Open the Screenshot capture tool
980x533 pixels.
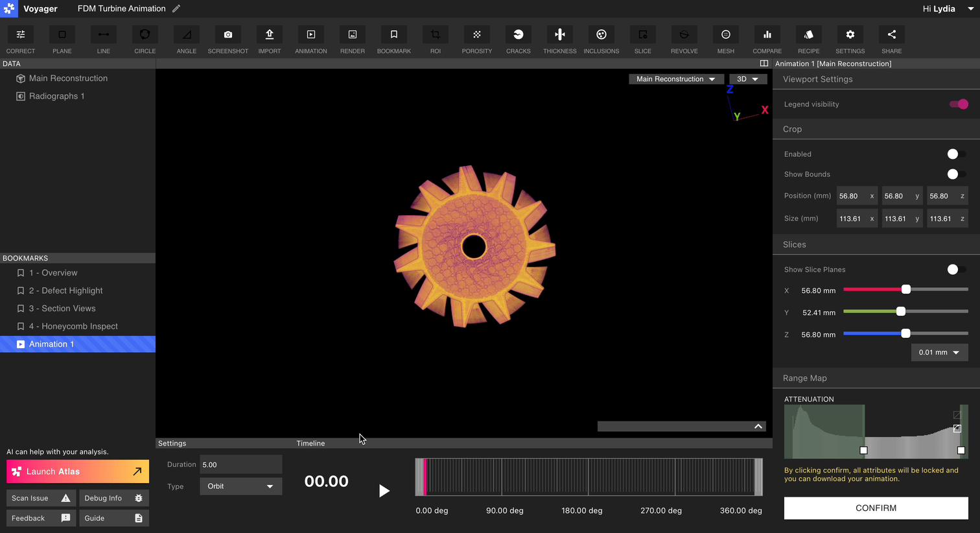coord(227,39)
